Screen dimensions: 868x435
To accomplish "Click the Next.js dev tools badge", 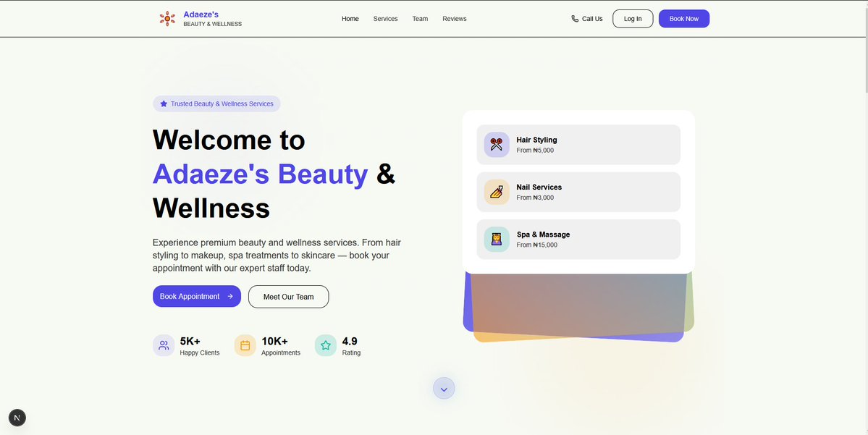I will coord(17,418).
